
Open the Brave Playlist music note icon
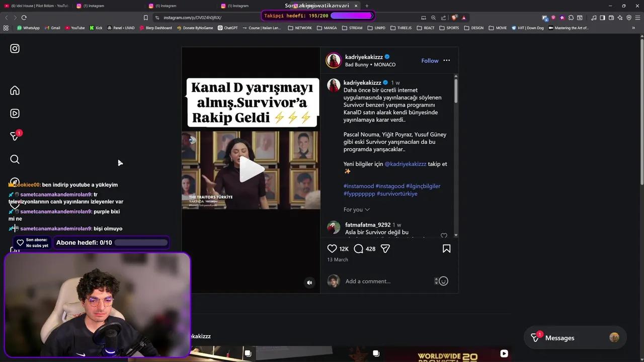point(594,18)
